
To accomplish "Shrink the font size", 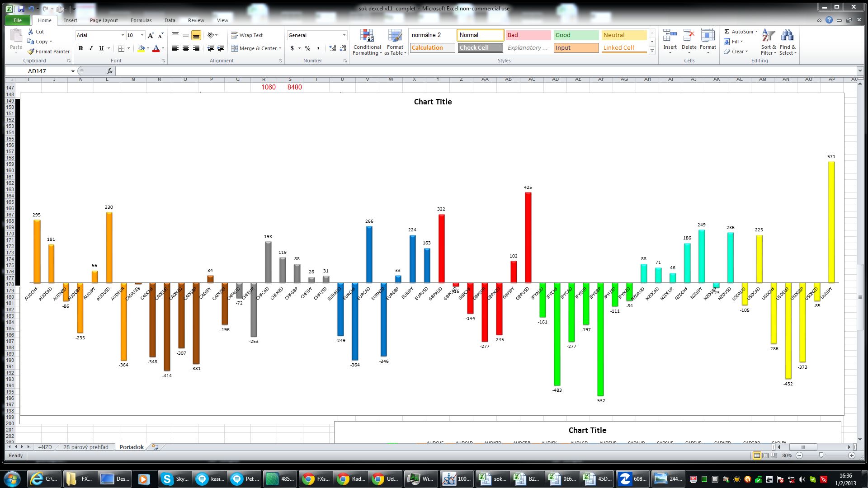I will coord(160,35).
